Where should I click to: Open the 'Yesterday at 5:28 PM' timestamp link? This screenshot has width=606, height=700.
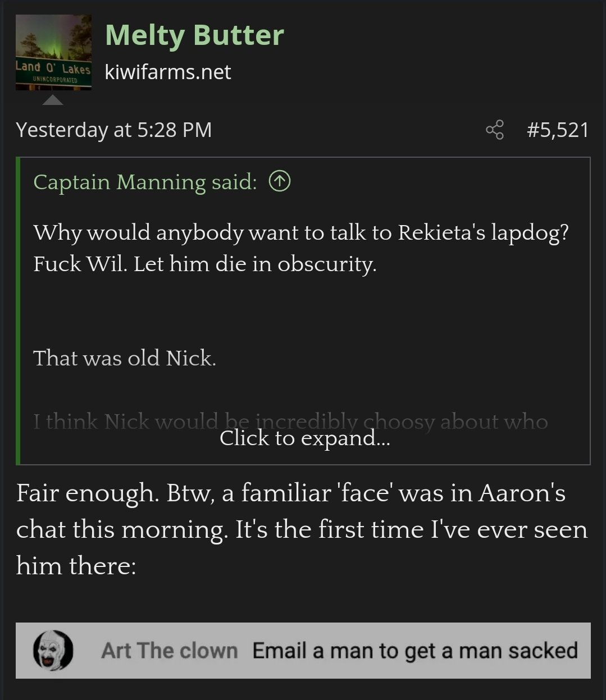pos(114,130)
